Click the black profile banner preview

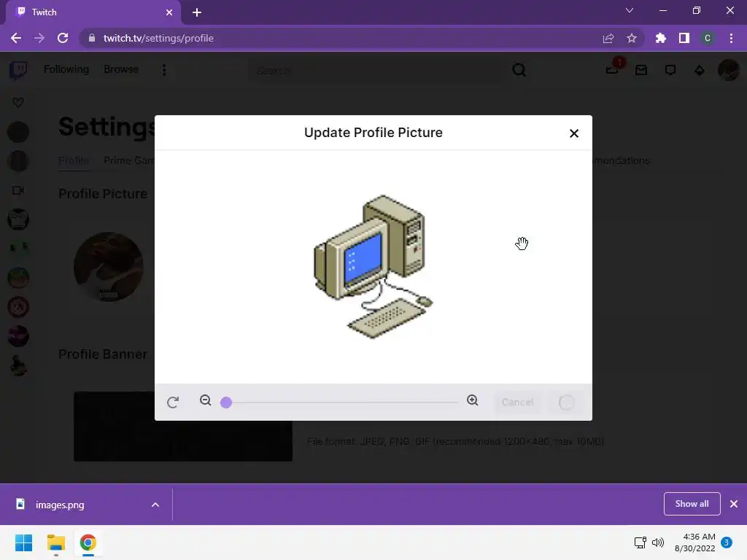coord(183,426)
